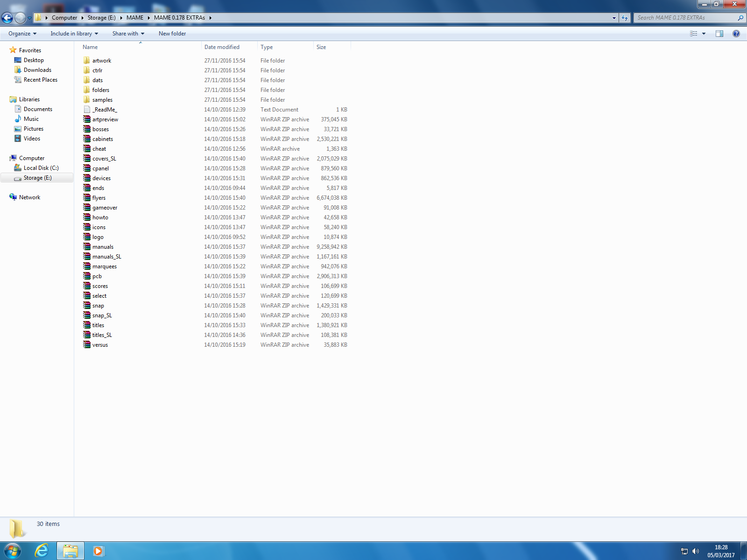This screenshot has width=747, height=560.
Task: Click the network tray icon
Action: [x=684, y=551]
